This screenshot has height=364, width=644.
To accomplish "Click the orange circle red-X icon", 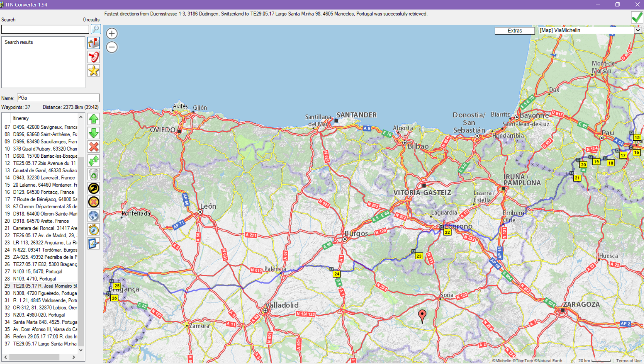I will [94, 202].
